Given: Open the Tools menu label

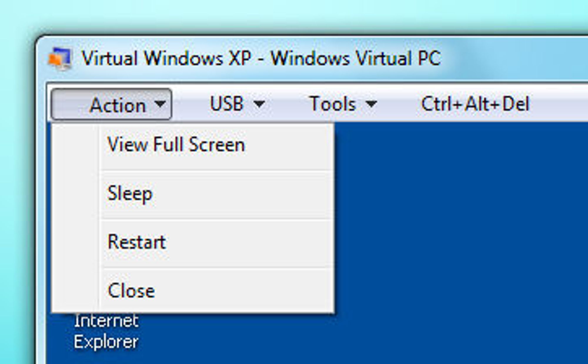Looking at the screenshot, I should [333, 104].
